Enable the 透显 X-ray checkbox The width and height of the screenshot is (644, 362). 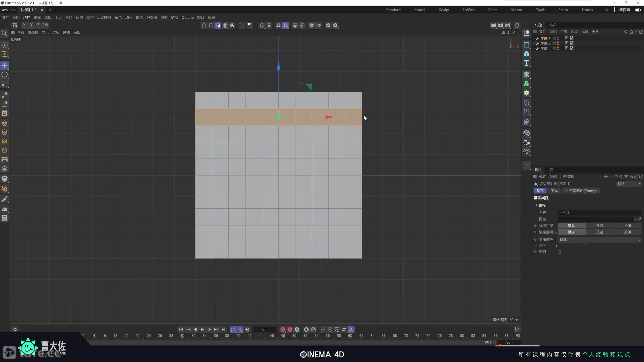[559, 252]
